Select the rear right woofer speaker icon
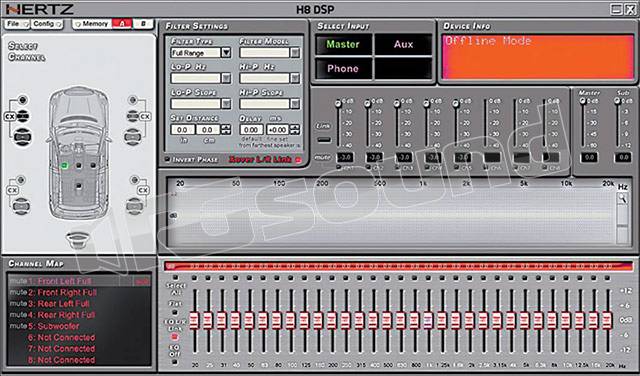The height and width of the screenshot is (376, 640). pos(134,206)
